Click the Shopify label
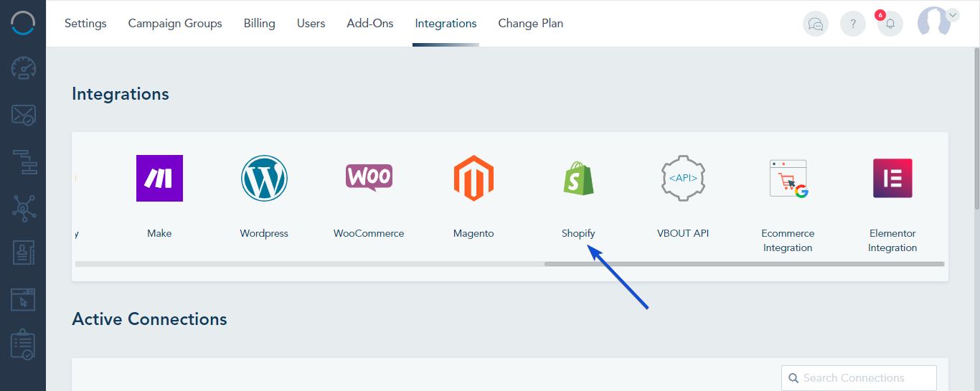 [578, 233]
